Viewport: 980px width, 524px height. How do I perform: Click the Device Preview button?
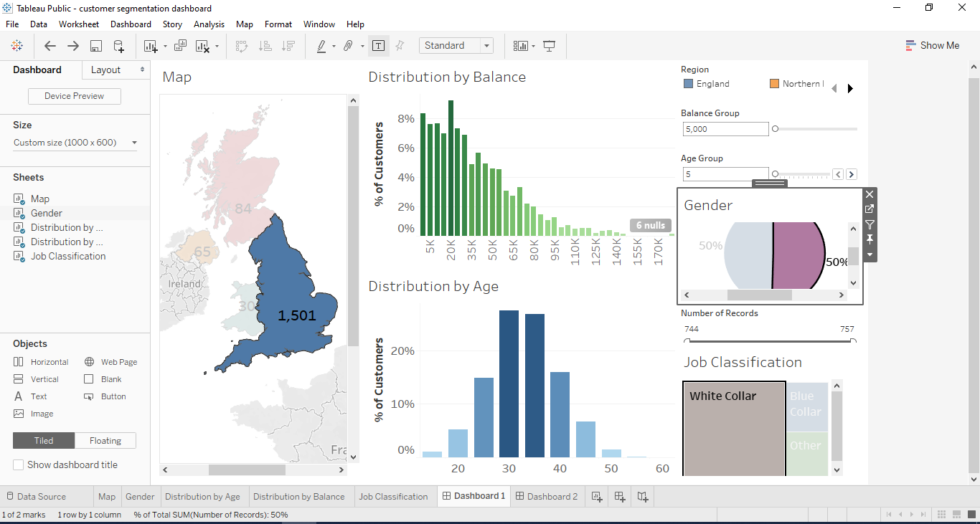tap(74, 95)
